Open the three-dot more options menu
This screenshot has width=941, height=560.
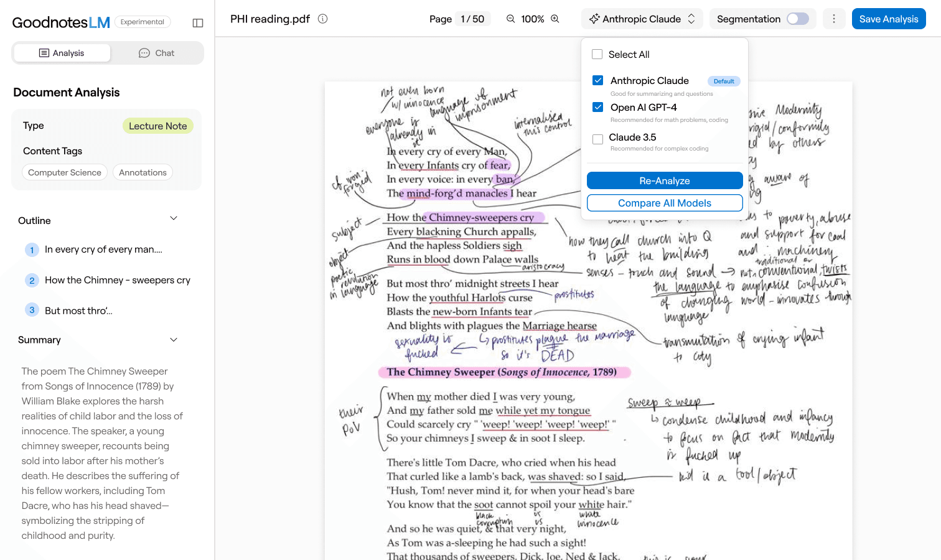tap(834, 19)
